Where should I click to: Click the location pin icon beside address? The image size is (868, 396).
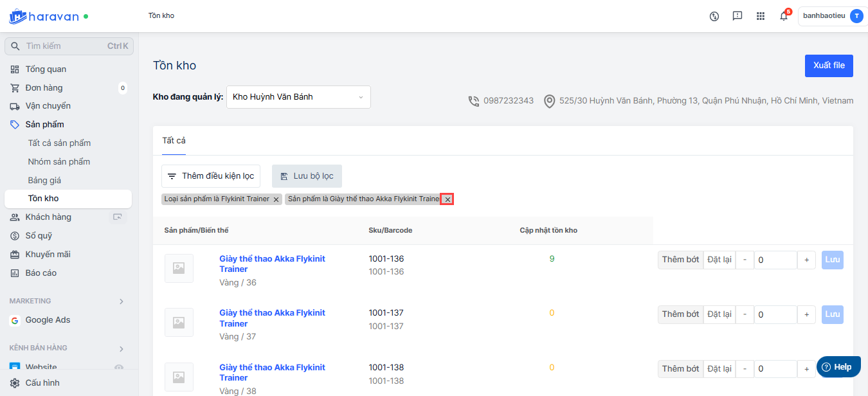[x=549, y=101]
